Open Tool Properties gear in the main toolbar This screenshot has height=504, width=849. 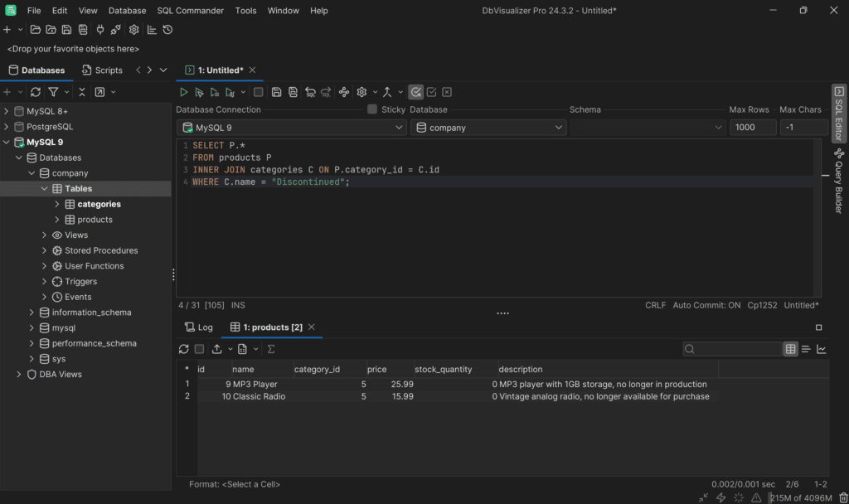133,30
